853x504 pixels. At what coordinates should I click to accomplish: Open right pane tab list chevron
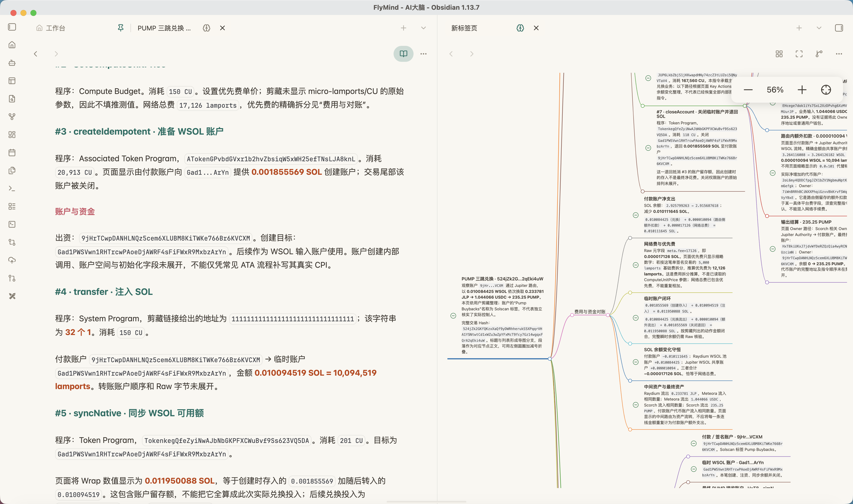819,28
